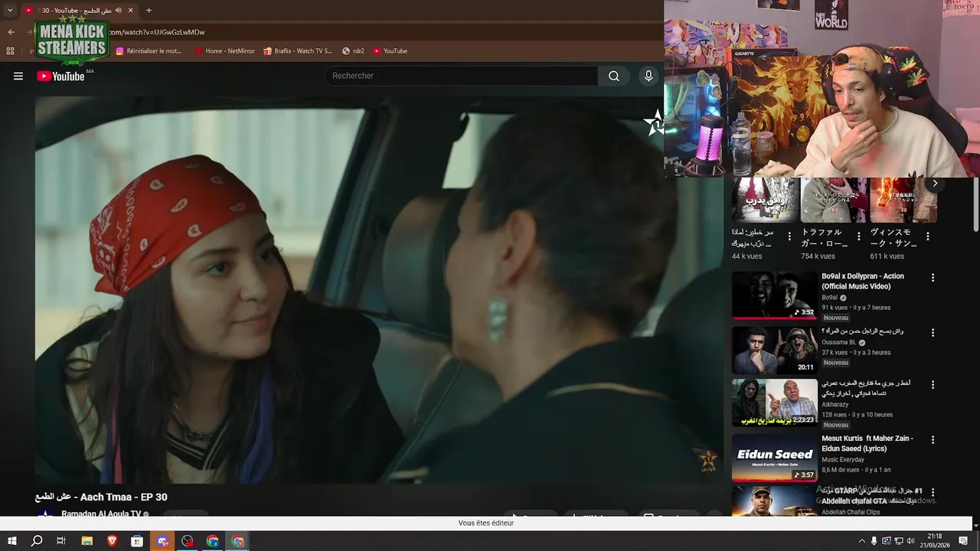Open the rdr2 bookmark

click(353, 51)
